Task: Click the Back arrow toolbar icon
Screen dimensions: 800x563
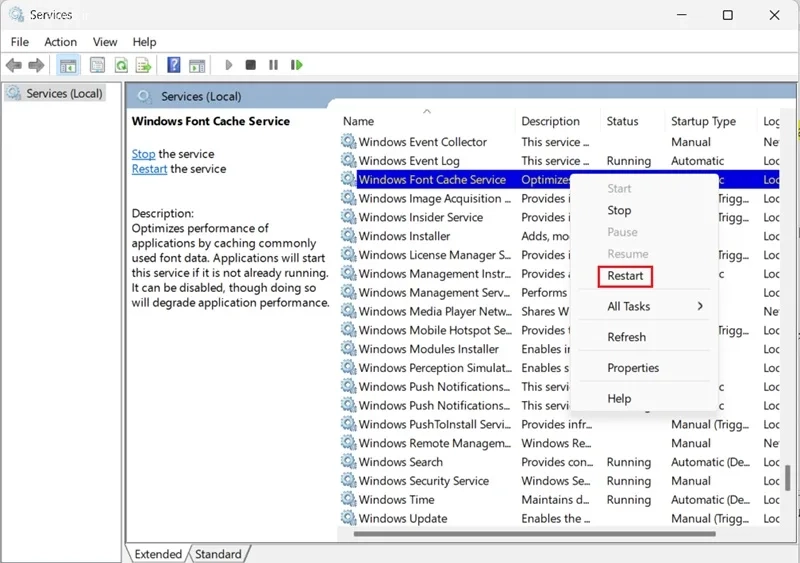Action: [14, 65]
